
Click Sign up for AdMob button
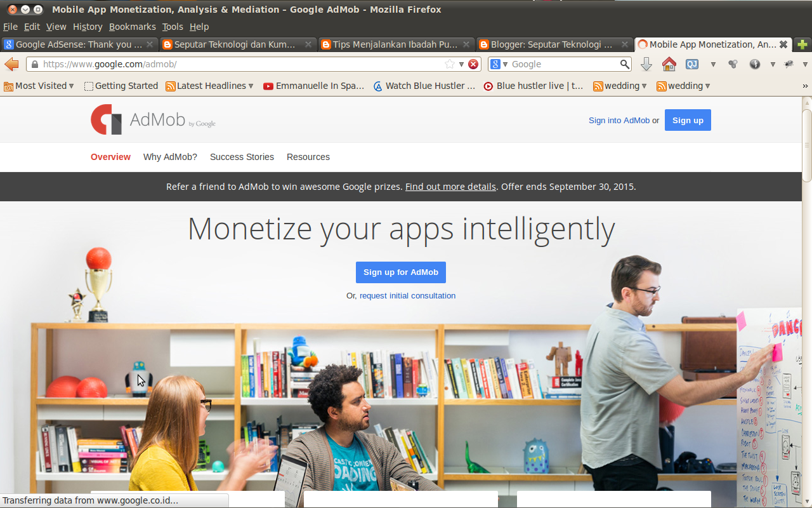(401, 272)
